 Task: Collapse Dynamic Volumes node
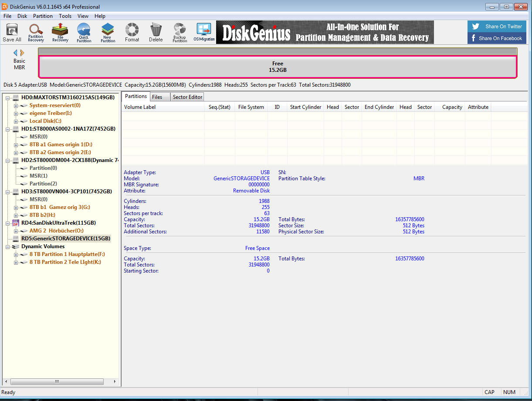[8, 246]
